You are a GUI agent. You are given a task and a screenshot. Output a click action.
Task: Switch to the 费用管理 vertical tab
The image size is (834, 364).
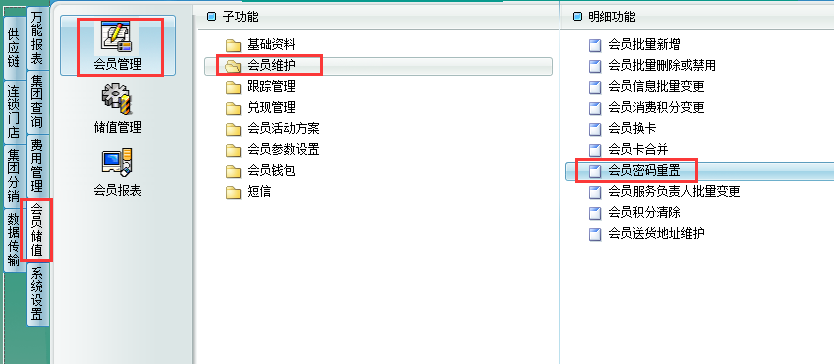coord(37,166)
